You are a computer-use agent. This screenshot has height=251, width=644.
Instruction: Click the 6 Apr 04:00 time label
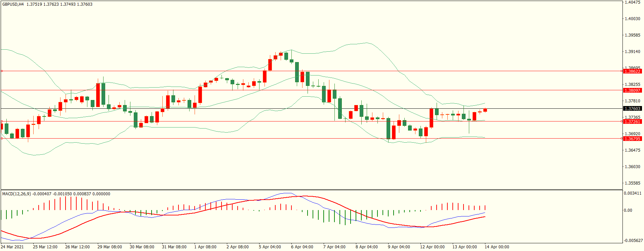pos(302,247)
